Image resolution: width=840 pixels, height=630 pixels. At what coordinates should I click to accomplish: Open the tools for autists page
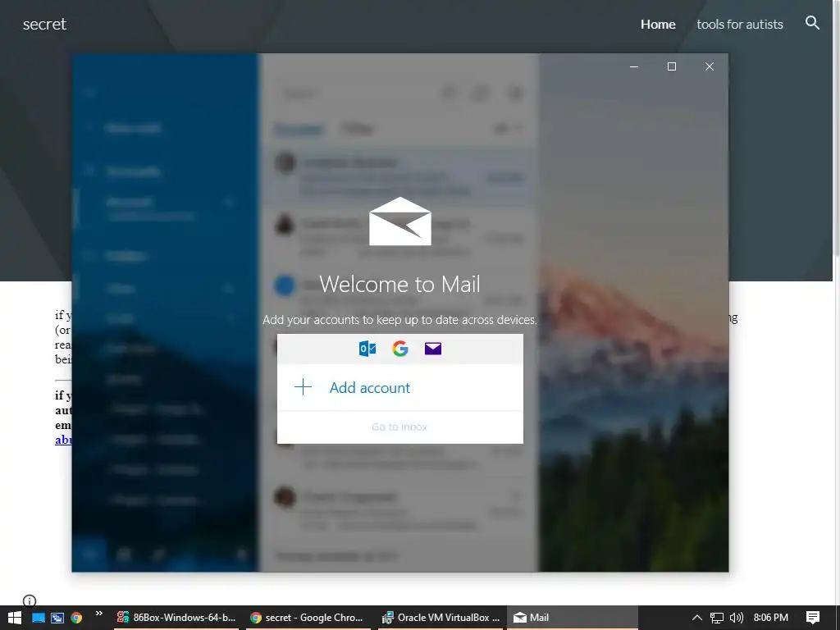740,24
